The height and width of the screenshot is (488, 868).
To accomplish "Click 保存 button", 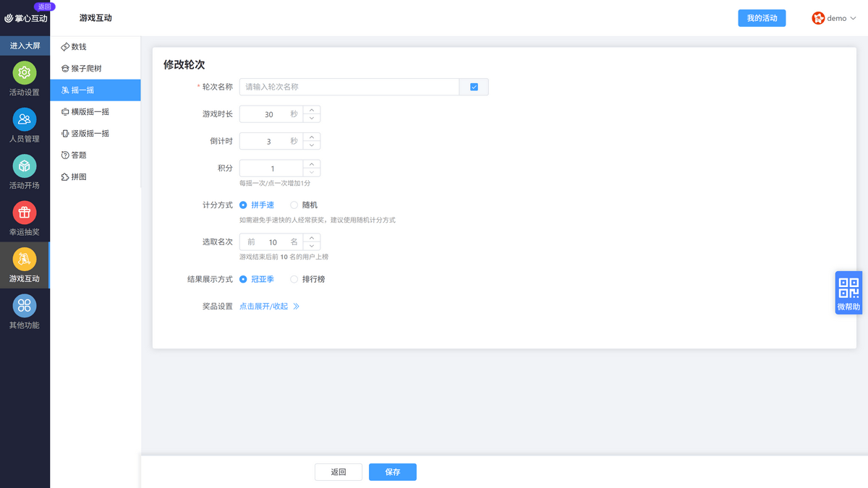I will coord(393,472).
